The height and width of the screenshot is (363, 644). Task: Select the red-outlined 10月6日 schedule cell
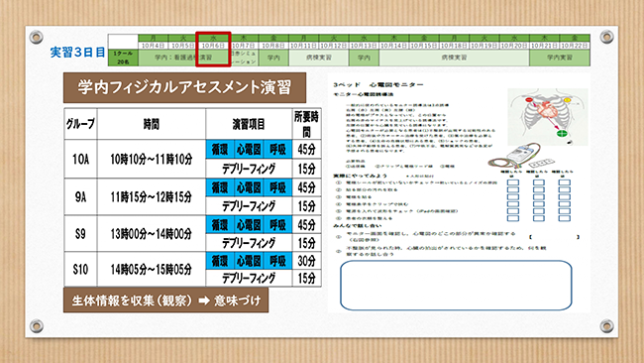pyautogui.click(x=213, y=50)
